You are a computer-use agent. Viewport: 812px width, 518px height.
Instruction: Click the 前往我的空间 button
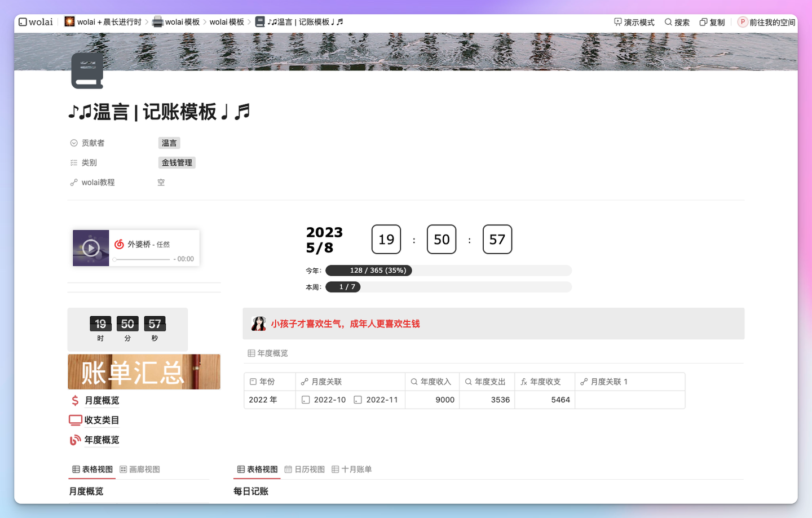point(766,22)
